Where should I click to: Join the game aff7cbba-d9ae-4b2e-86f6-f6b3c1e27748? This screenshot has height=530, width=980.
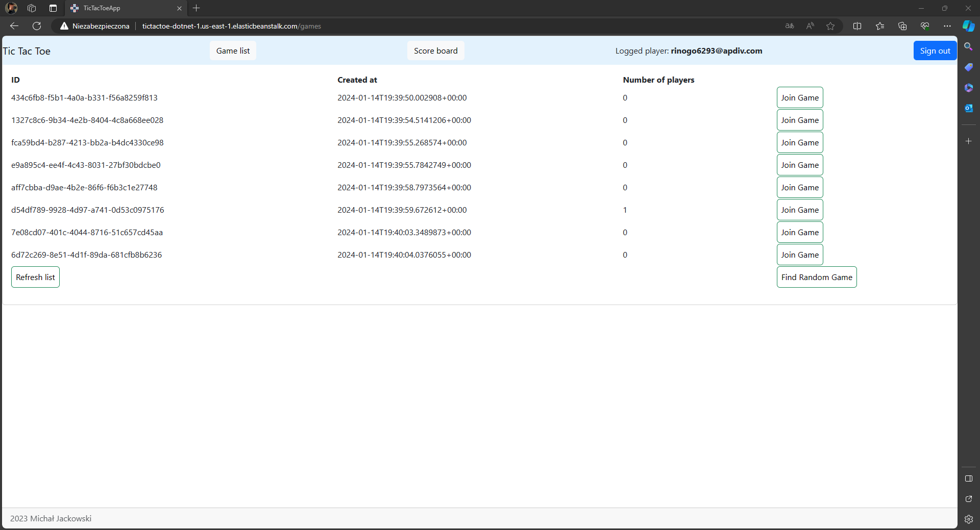tap(800, 187)
